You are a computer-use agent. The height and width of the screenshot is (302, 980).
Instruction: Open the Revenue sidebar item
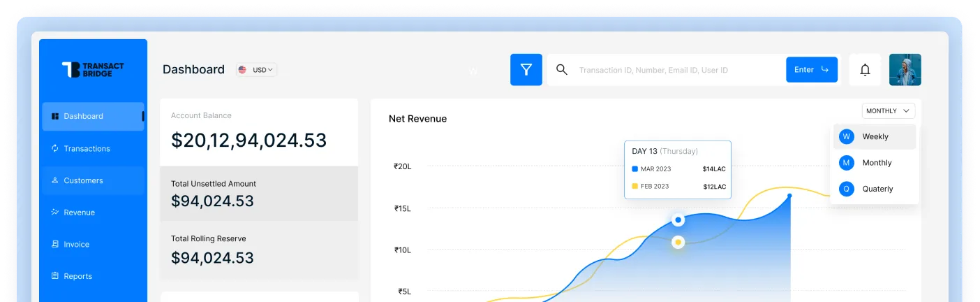[93, 213]
